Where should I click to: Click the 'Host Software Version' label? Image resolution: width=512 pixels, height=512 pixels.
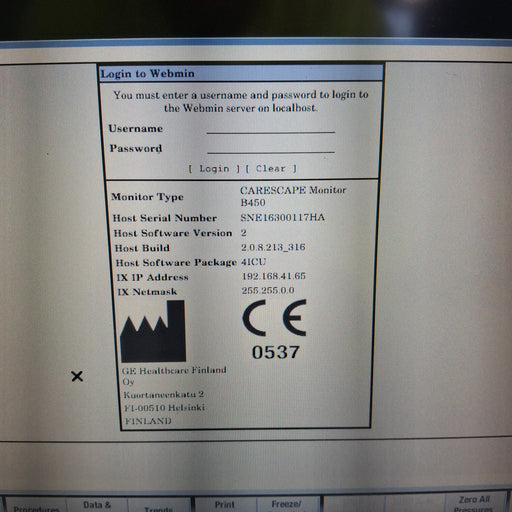tap(173, 233)
